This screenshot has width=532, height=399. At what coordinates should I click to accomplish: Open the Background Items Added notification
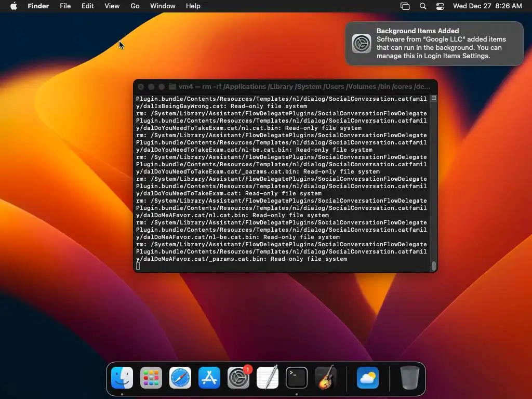click(x=434, y=44)
